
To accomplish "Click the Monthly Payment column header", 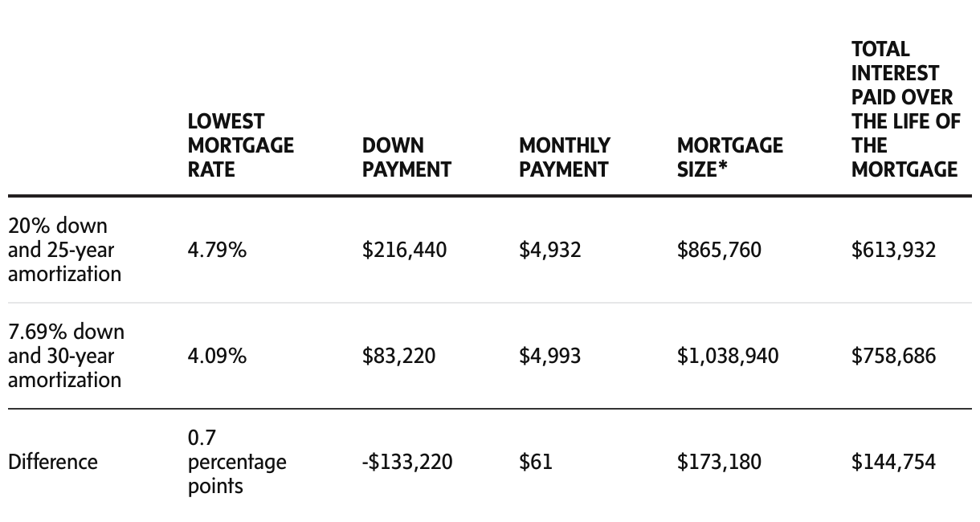I will (x=564, y=157).
